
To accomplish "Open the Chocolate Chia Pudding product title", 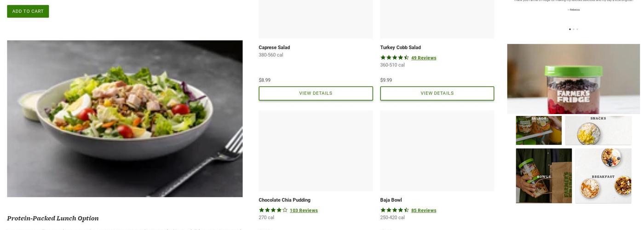I will tap(284, 200).
